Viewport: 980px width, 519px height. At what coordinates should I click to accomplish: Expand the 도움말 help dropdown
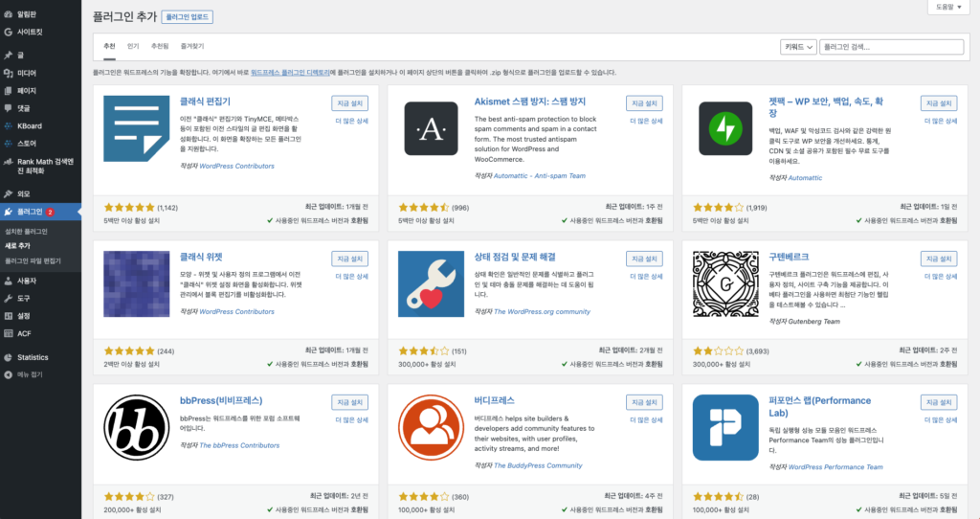point(948,7)
